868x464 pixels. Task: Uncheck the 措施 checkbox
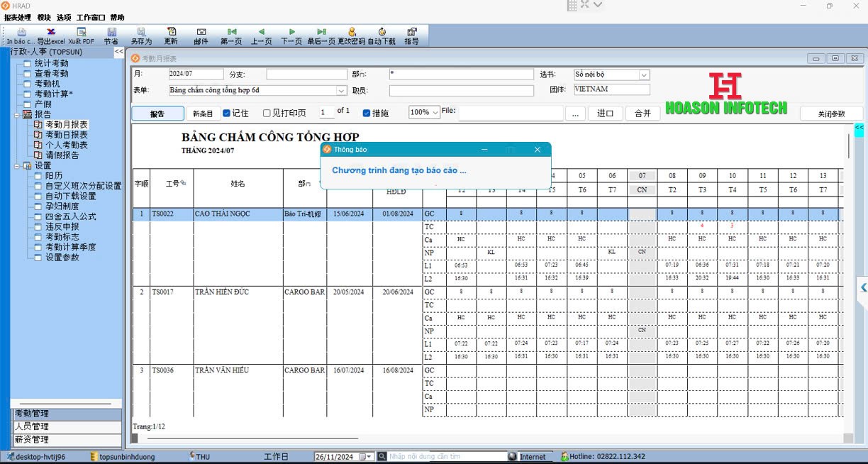[x=367, y=113]
